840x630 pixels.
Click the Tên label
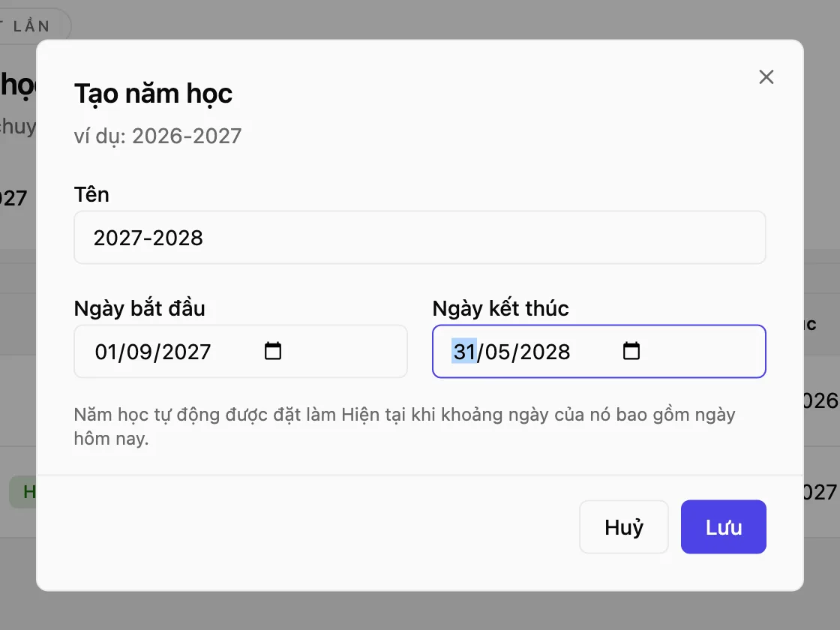(x=91, y=194)
